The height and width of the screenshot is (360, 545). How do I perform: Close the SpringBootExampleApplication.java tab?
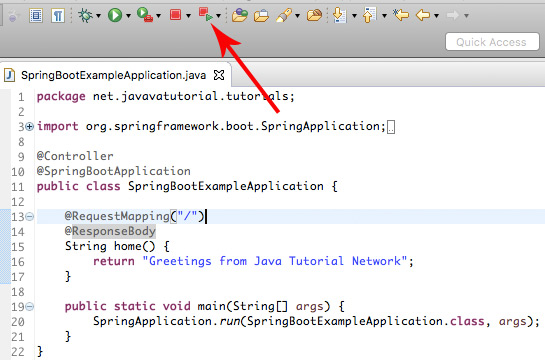click(x=219, y=75)
